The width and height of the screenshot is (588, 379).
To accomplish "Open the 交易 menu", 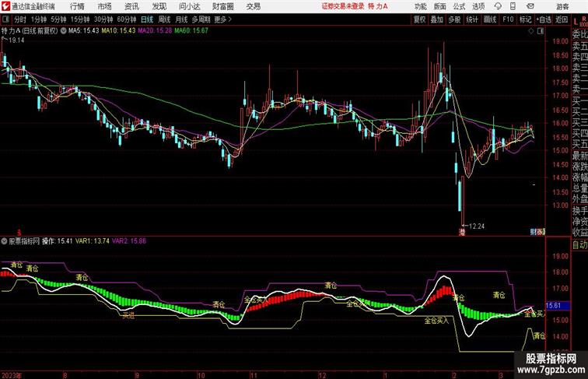I will [253, 6].
